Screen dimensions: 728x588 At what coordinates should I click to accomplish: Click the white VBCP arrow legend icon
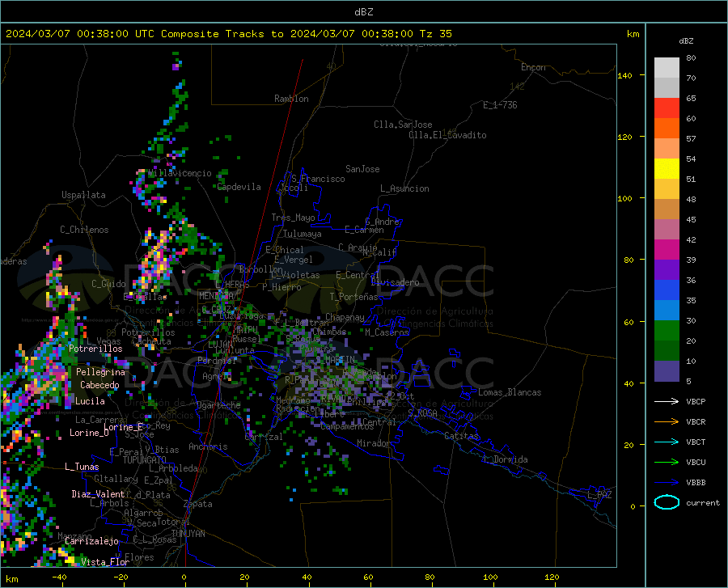pyautogui.click(x=667, y=401)
